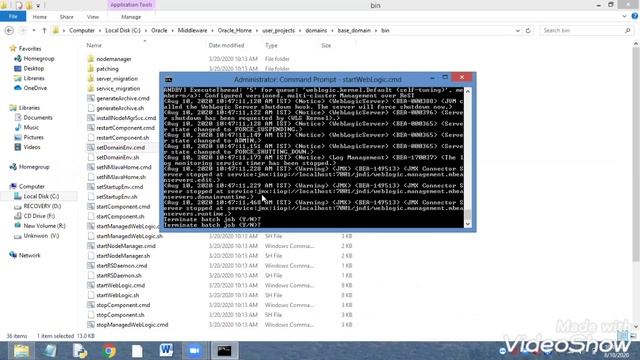Open the File tab in Explorer ribbon

13,17
